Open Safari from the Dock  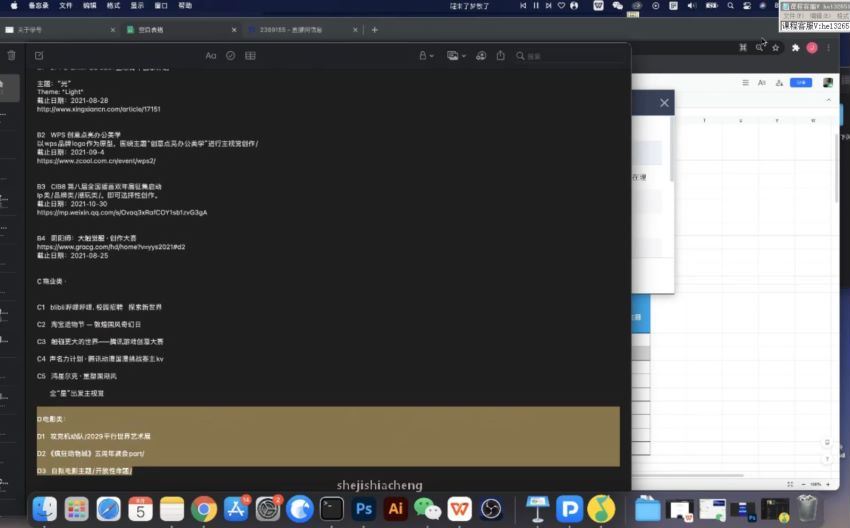(108, 510)
